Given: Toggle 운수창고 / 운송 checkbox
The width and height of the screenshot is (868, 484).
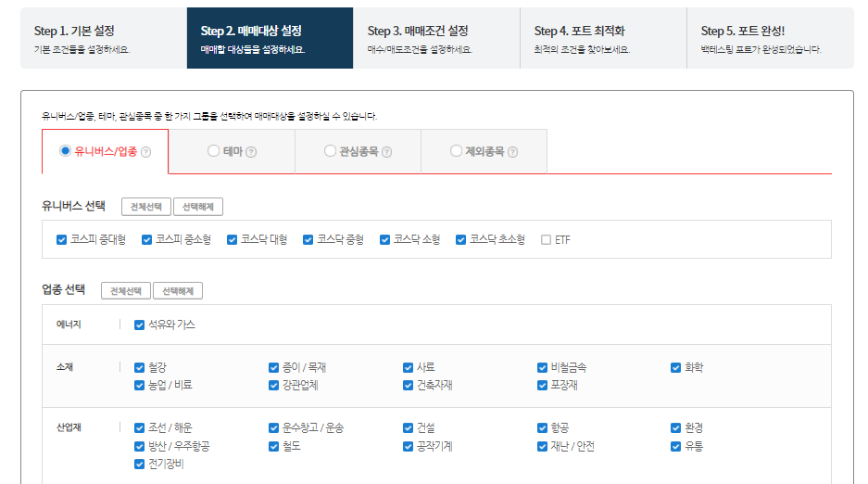Looking at the screenshot, I should pos(273,428).
